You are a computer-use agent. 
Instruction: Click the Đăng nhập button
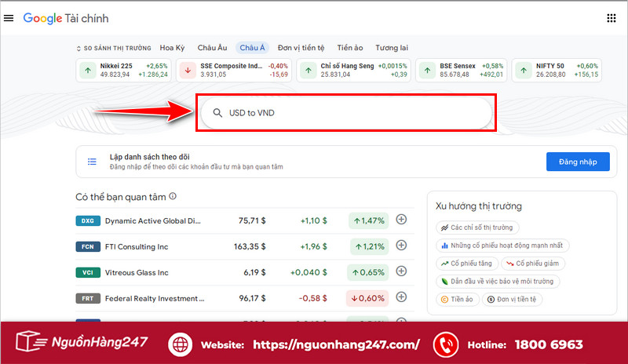[x=577, y=162]
